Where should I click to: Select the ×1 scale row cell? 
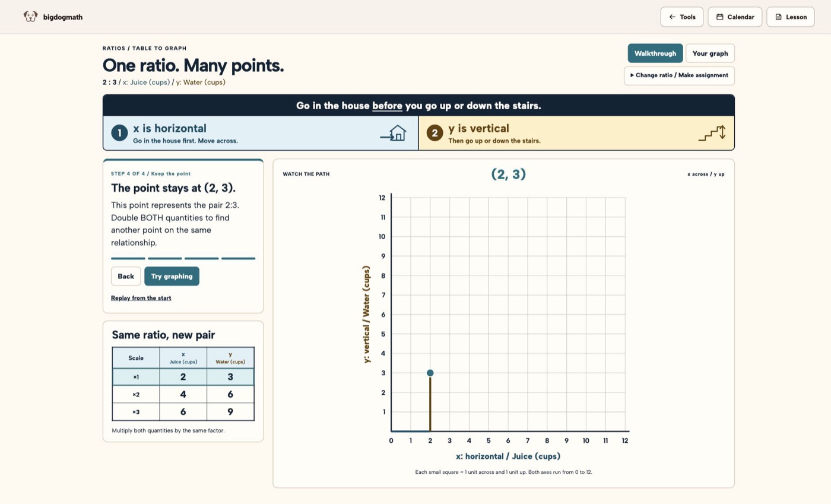[136, 377]
